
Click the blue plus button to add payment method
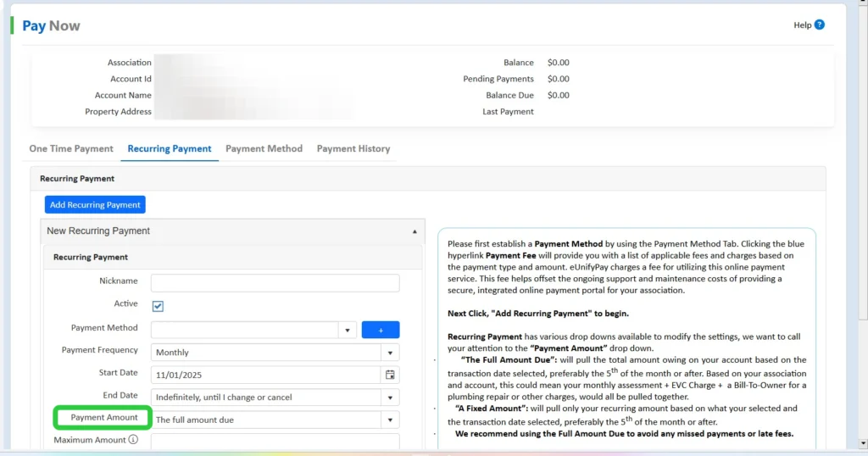[x=380, y=330]
